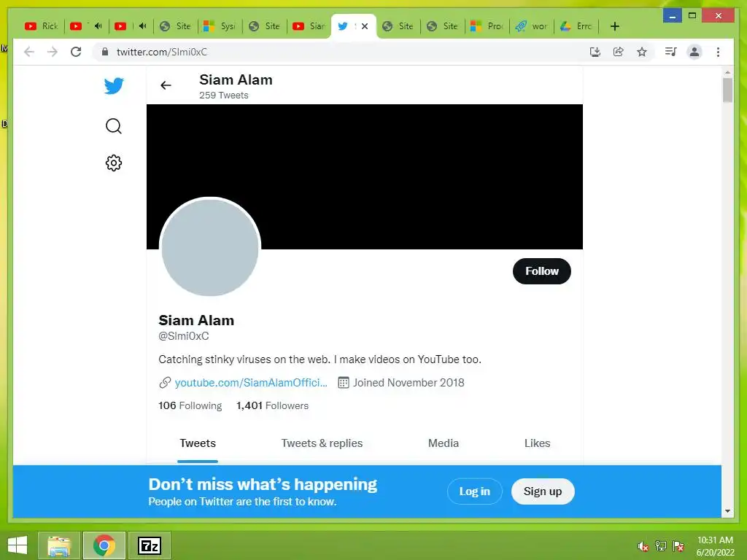Click the muted volume tray icon
This screenshot has height=560, width=747.
[x=643, y=546]
